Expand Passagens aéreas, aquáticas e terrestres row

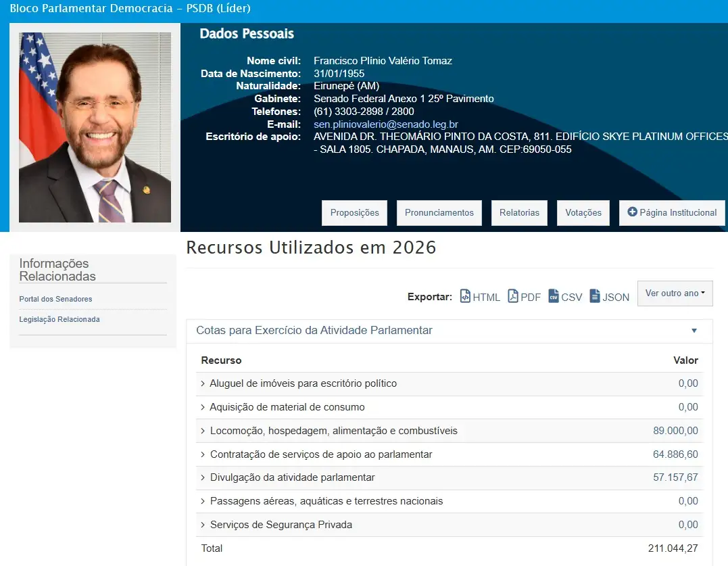202,502
